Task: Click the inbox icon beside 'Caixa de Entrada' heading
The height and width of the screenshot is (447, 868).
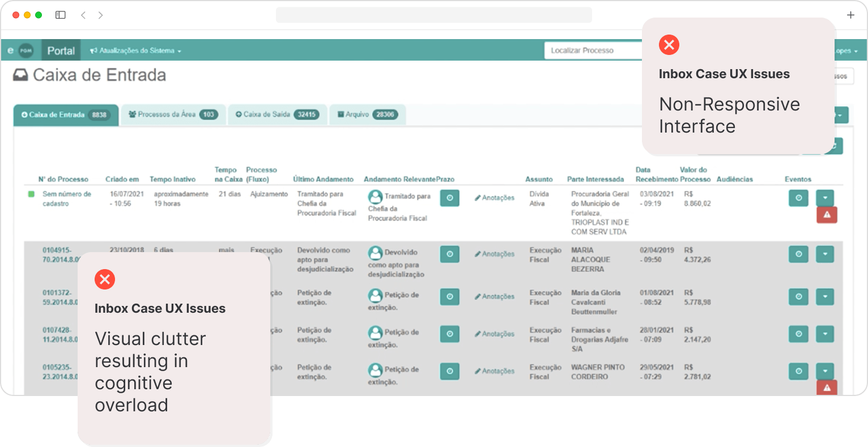Action: point(19,74)
